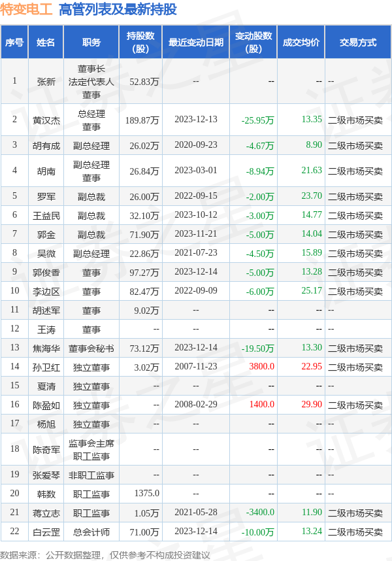
Task: Select holdings value 52.83万
Action: pos(144,82)
